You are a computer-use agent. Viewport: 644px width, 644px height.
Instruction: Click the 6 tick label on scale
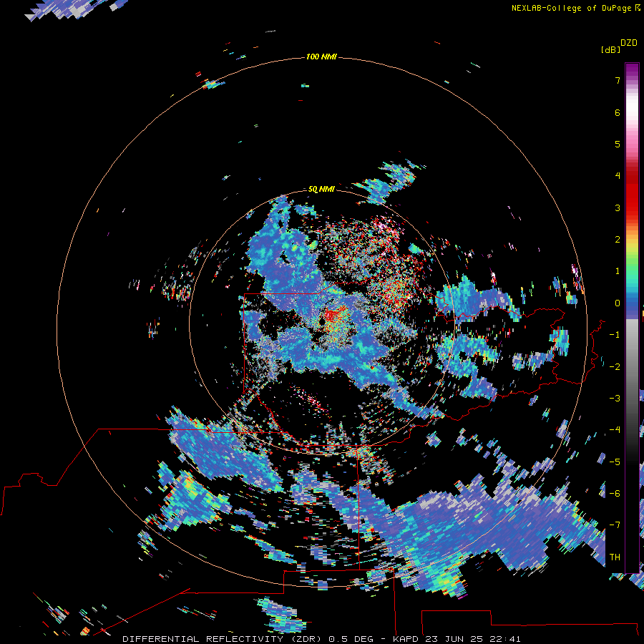click(618, 112)
